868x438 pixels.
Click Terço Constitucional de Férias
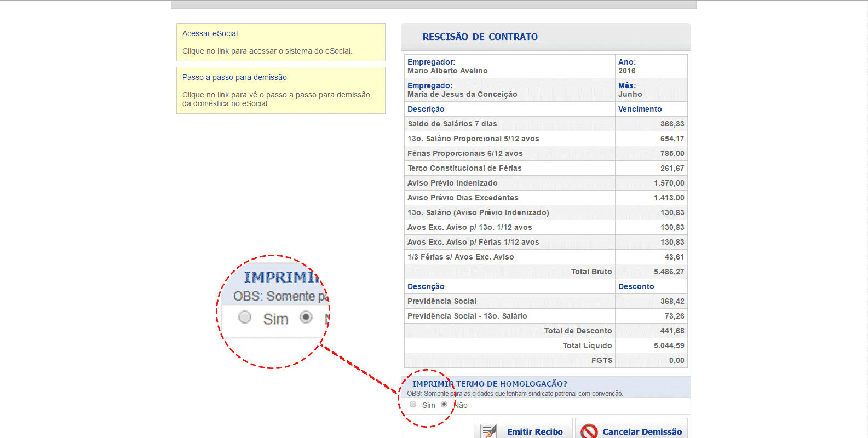tap(464, 168)
